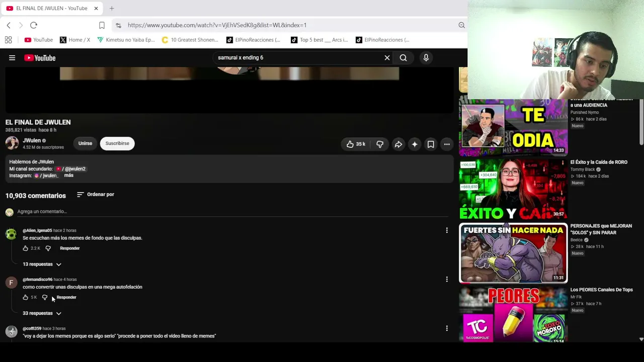
Task: Play the 'FUERTES SIN HACER NADA' thumbnail
Action: point(513,253)
